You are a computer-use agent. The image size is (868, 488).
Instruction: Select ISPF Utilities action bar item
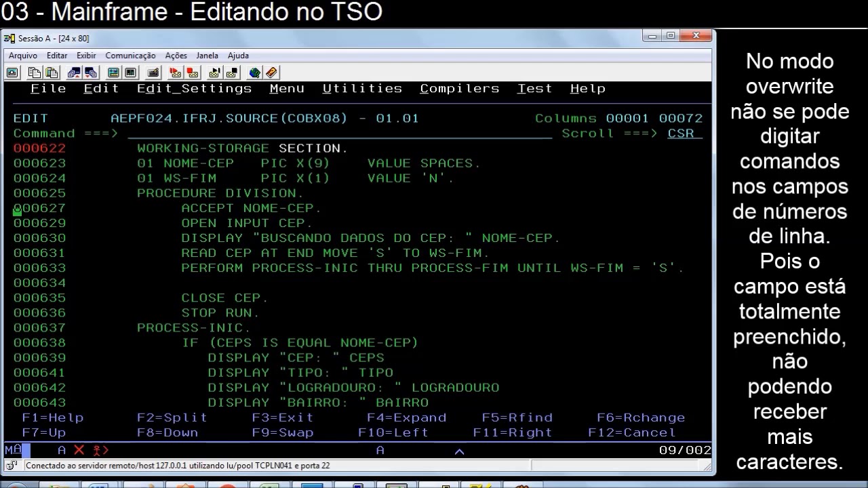pos(362,89)
